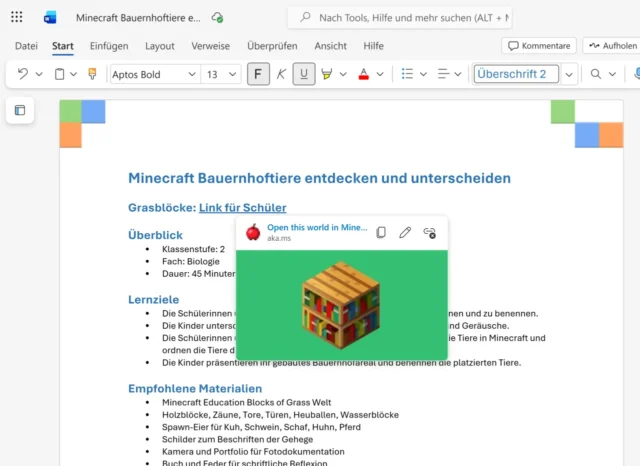The image size is (640, 466).
Task: Open the Datei menu
Action: pyautogui.click(x=26, y=46)
